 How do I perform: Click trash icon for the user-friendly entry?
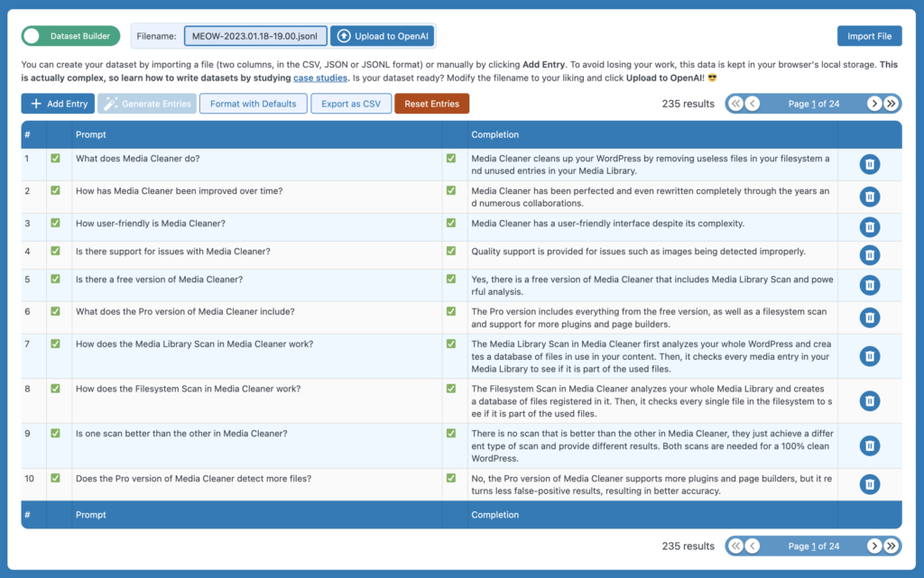click(869, 227)
